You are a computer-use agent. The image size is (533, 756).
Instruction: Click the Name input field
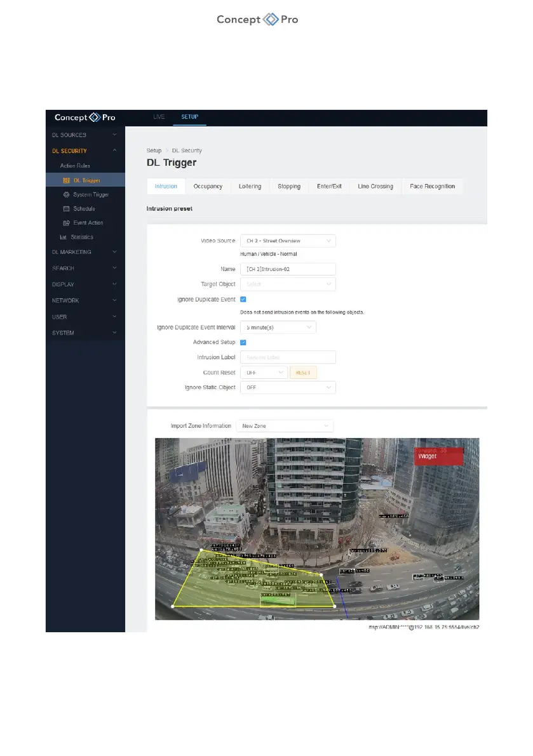tap(288, 269)
